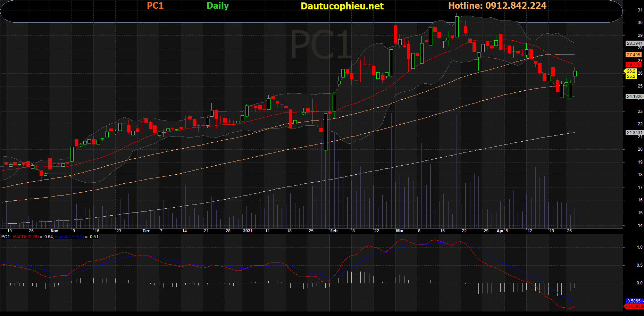This screenshot has height=316, width=644.
Task: Jump to the Nov marker on date axis
Action: (54, 231)
